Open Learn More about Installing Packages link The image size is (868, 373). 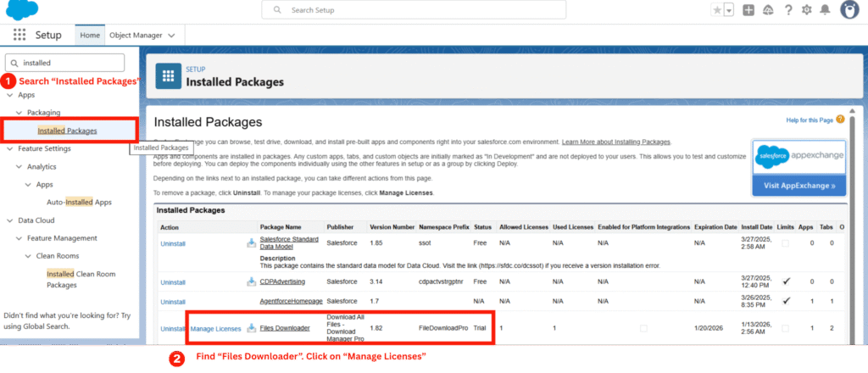coord(616,142)
